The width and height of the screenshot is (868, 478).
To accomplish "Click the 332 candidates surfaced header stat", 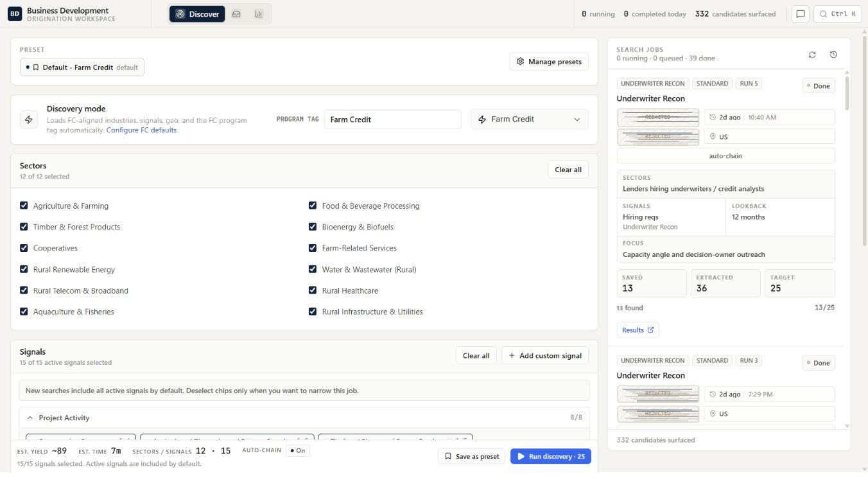I will point(735,14).
